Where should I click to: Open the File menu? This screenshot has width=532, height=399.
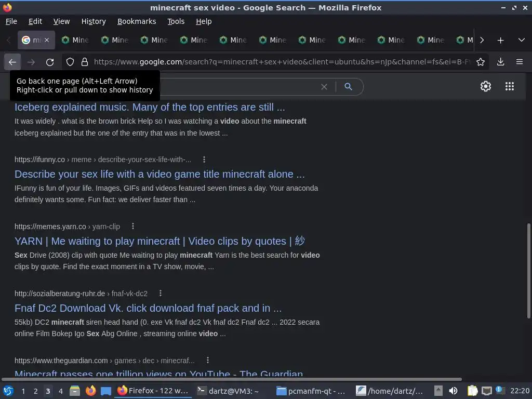(11, 21)
